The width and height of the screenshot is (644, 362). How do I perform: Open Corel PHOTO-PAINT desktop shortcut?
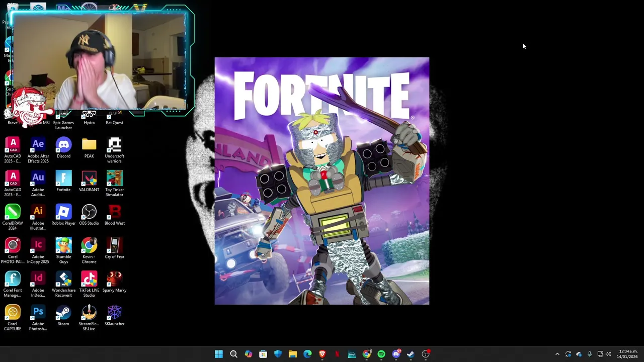pos(13,251)
